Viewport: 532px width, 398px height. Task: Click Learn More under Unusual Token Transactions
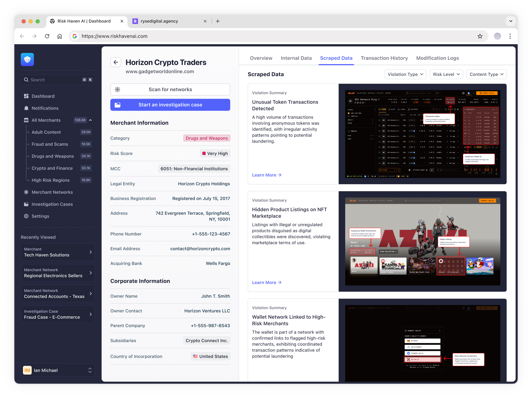tap(267, 175)
